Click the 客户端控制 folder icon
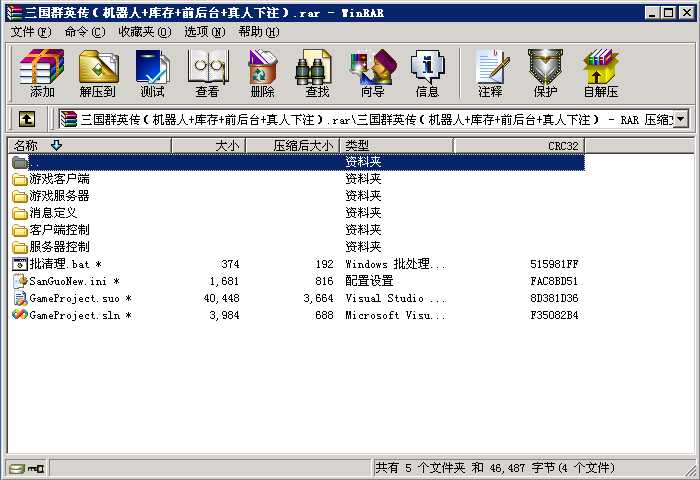Image resolution: width=700 pixels, height=480 pixels. click(20, 230)
